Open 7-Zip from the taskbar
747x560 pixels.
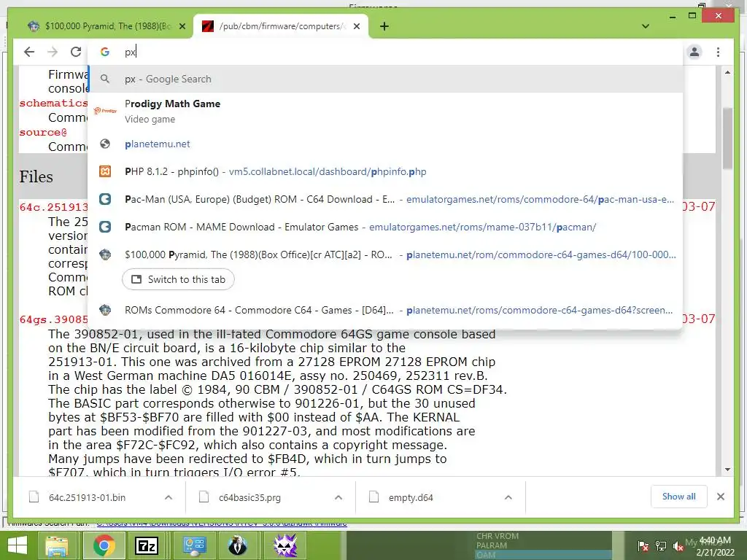147,545
